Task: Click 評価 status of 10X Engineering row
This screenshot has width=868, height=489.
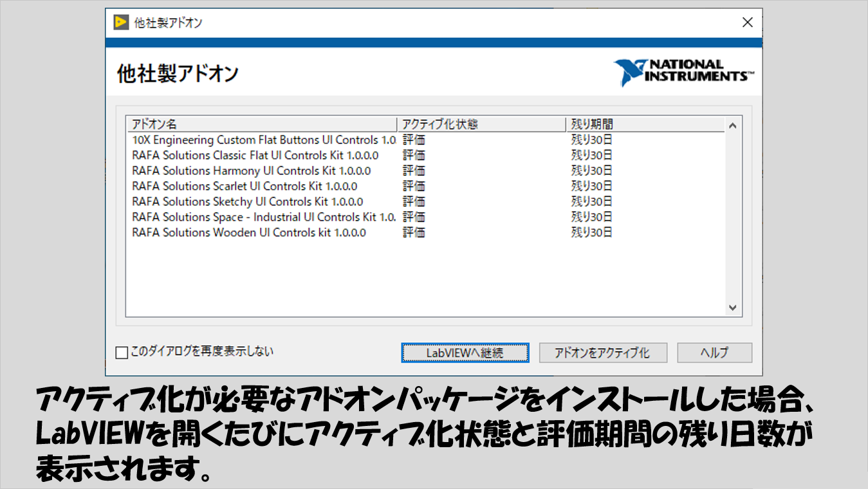Action: click(x=414, y=140)
